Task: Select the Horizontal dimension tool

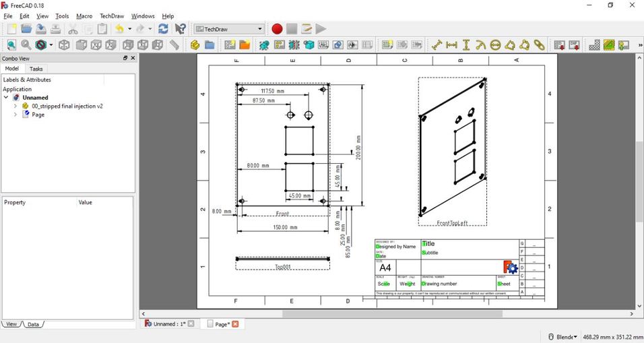Action: pyautogui.click(x=451, y=44)
